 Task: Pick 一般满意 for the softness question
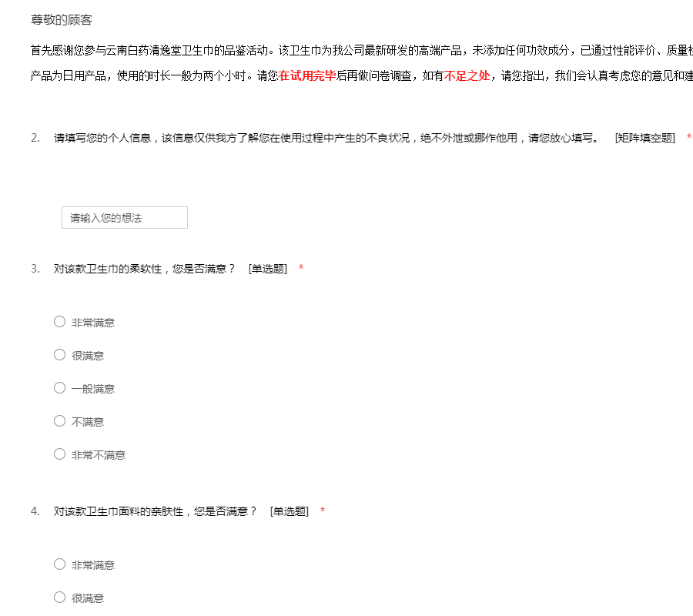pos(60,388)
